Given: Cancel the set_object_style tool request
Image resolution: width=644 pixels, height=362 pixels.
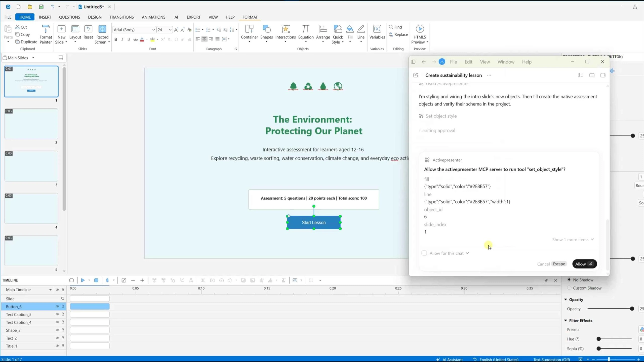Looking at the screenshot, I should click(552, 264).
